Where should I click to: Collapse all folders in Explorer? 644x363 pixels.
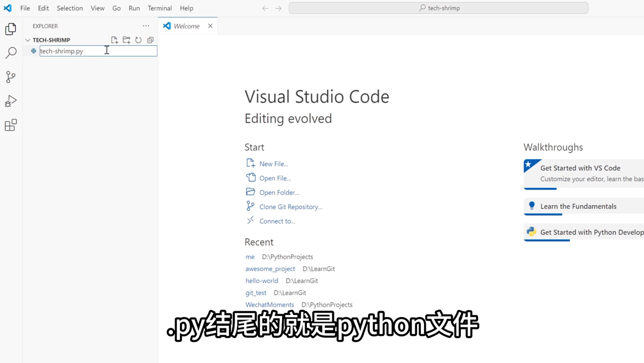pyautogui.click(x=150, y=40)
